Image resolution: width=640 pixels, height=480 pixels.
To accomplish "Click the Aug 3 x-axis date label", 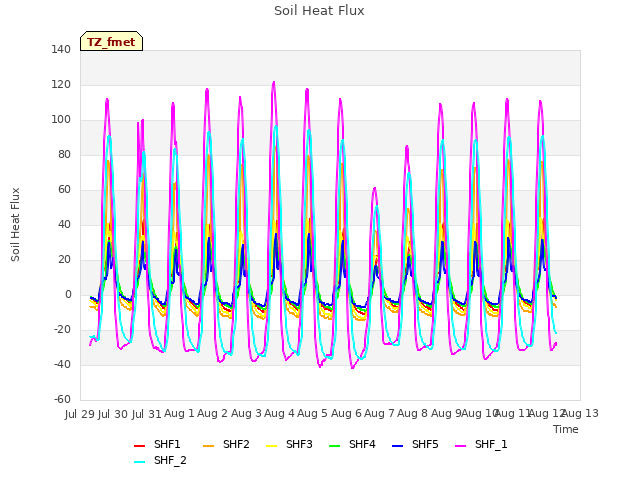I will click(x=246, y=413).
